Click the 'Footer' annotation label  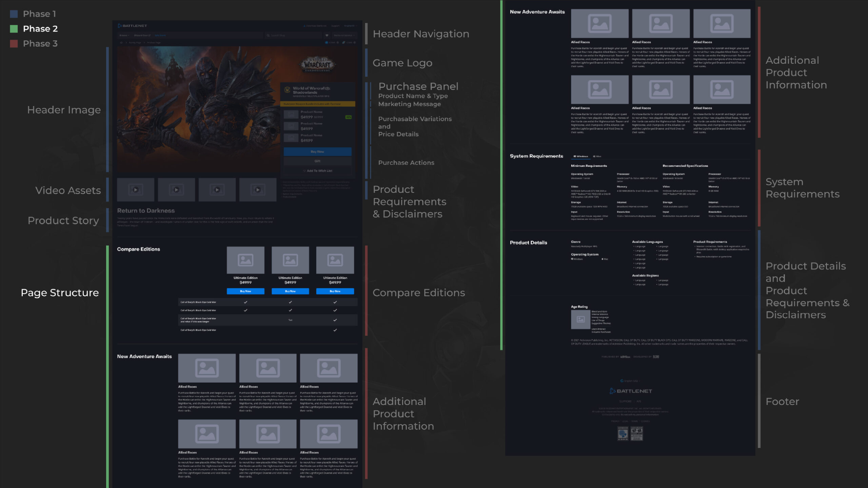point(782,402)
